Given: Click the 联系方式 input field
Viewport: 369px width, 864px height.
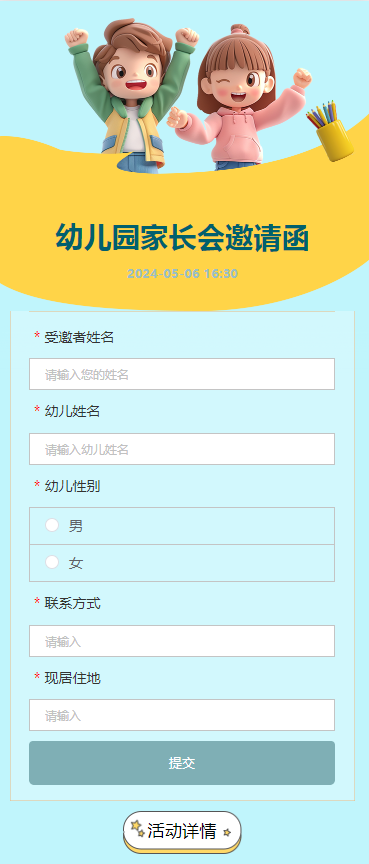Looking at the screenshot, I should [x=182, y=641].
